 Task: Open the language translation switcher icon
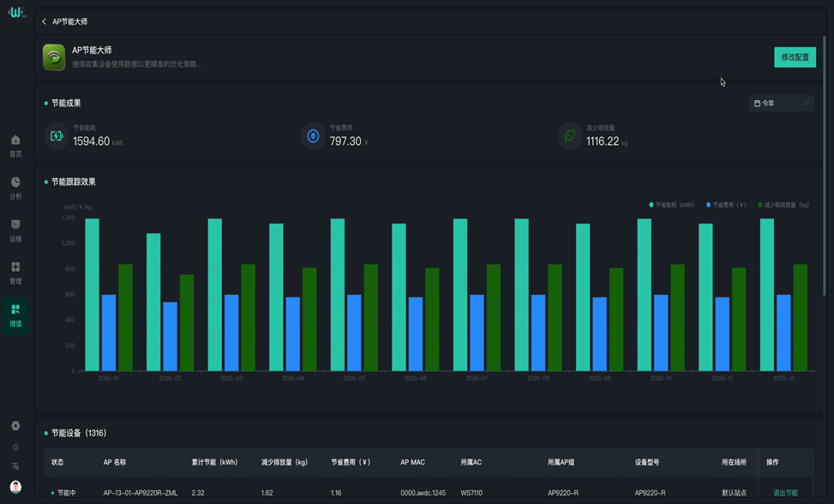pyautogui.click(x=15, y=466)
